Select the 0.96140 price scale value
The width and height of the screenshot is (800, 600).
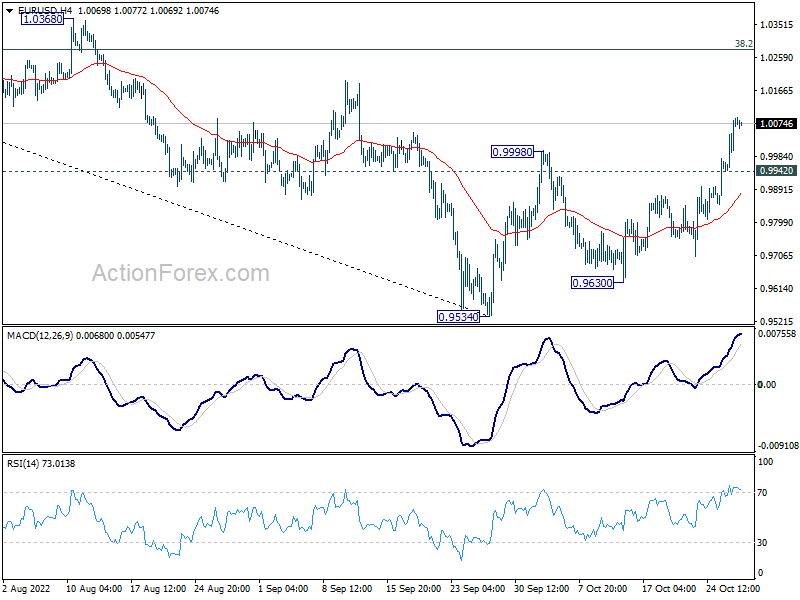pos(777,289)
